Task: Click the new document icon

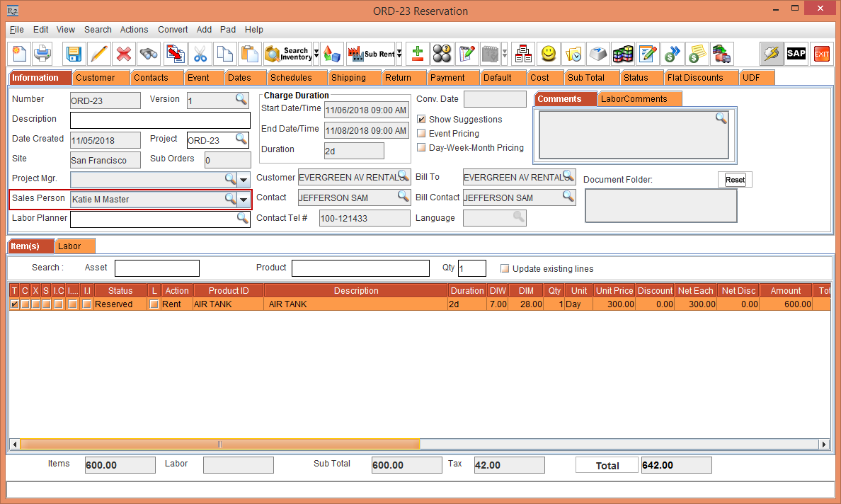Action: (20, 54)
